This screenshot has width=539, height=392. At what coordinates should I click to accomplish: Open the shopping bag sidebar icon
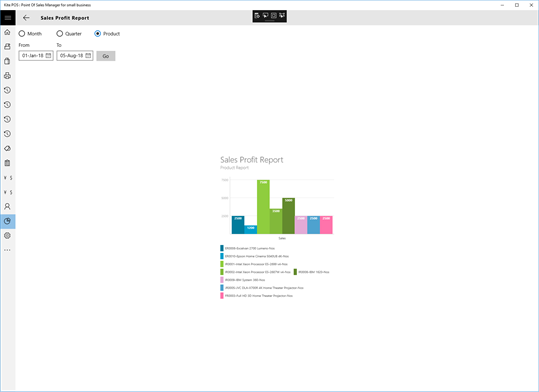tap(7, 61)
